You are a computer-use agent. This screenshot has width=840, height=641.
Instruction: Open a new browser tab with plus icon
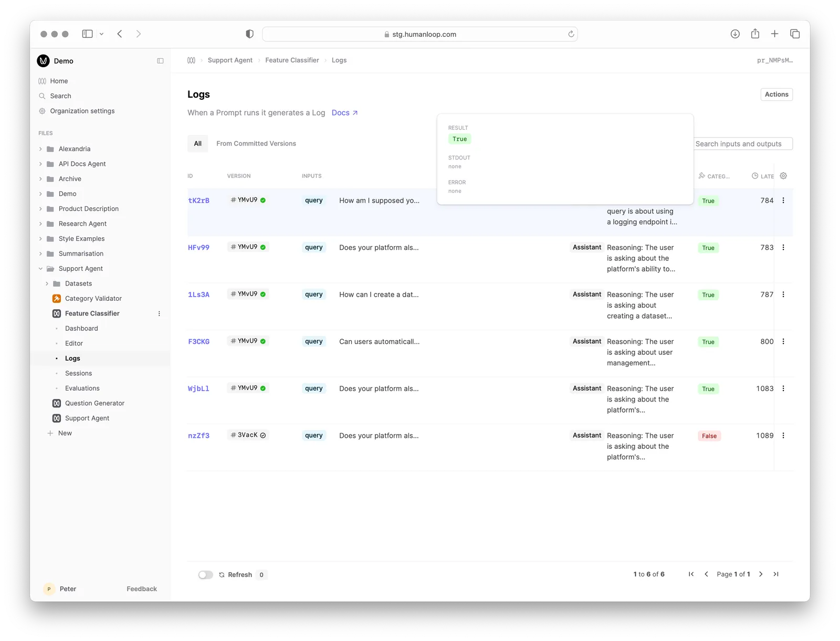click(x=774, y=34)
